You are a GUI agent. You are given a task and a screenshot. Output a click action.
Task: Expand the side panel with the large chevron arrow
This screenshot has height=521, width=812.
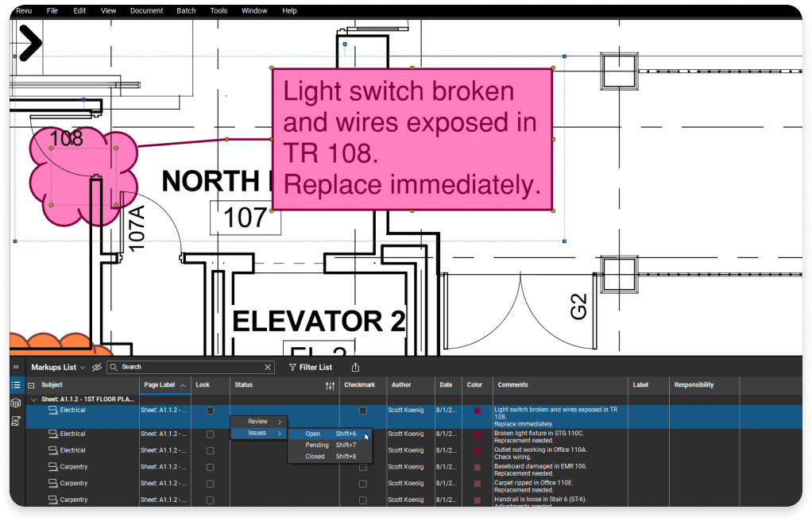coord(30,44)
